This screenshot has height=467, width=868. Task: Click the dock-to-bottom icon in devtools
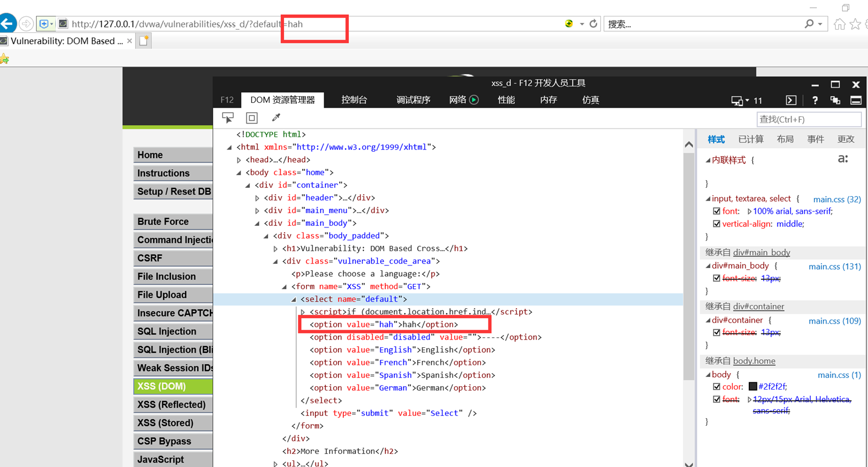pos(856,100)
